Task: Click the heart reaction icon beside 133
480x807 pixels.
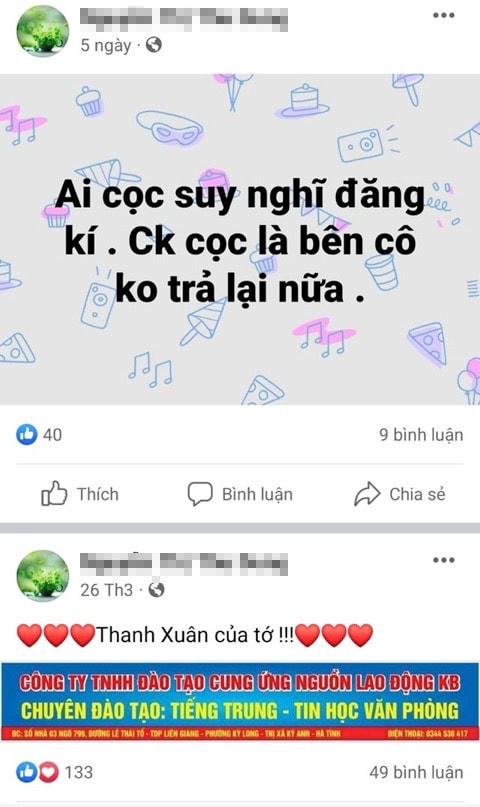Action: pyautogui.click(x=48, y=772)
